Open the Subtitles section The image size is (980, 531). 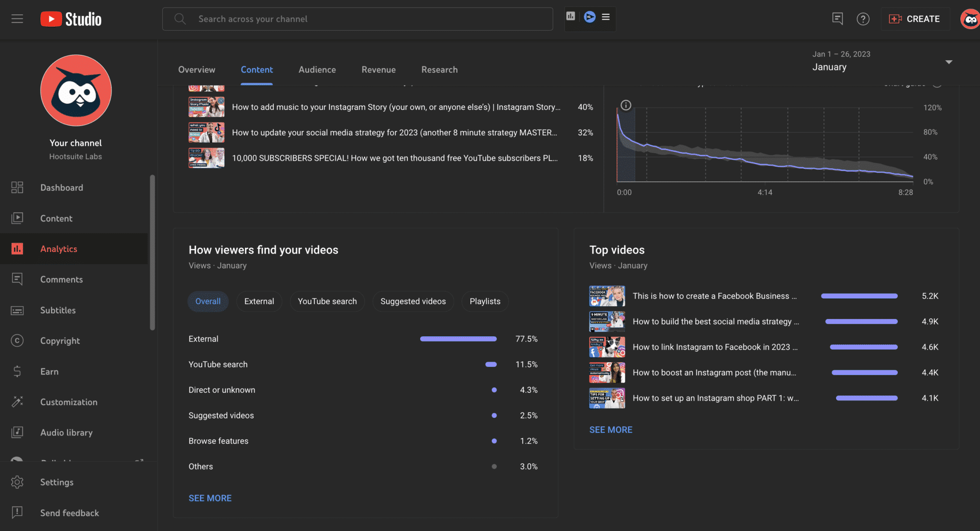click(57, 310)
